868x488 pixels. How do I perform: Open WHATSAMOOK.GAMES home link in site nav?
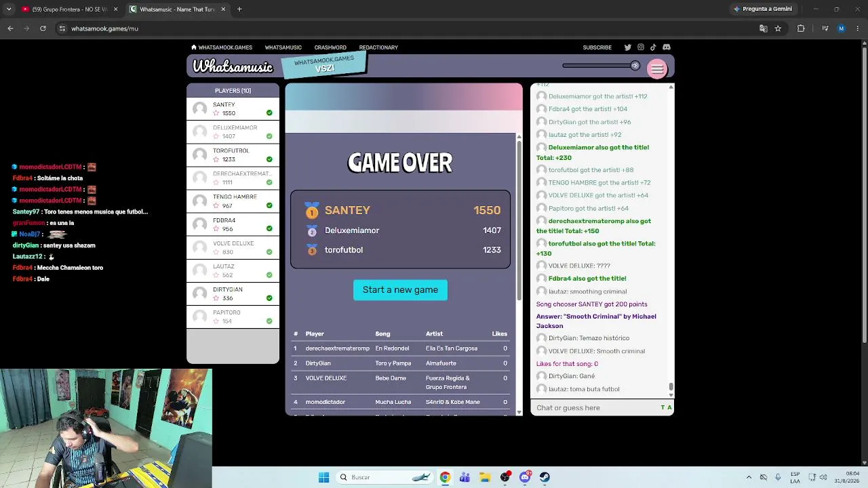coord(222,47)
